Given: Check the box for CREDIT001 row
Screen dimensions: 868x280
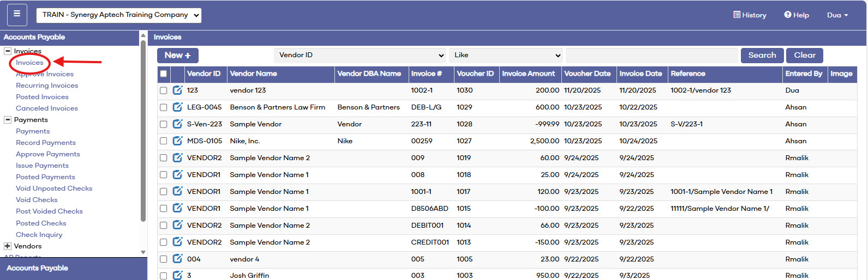Looking at the screenshot, I should (164, 242).
